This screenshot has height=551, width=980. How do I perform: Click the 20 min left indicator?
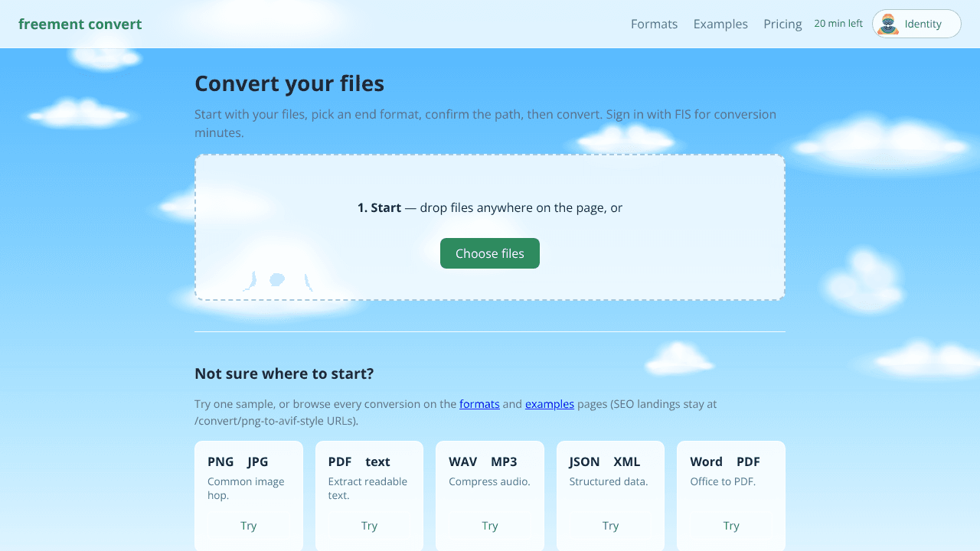tap(838, 24)
